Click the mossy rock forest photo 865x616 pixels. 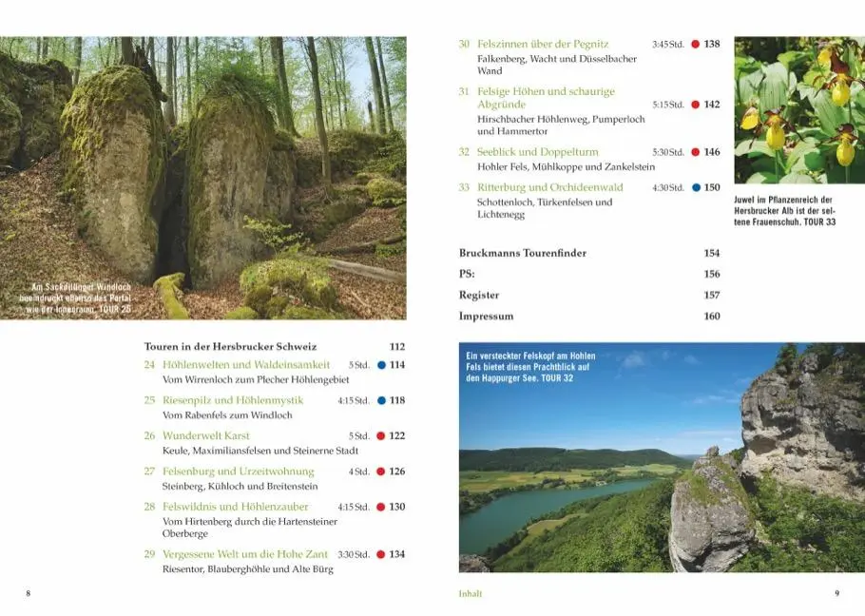203,178
